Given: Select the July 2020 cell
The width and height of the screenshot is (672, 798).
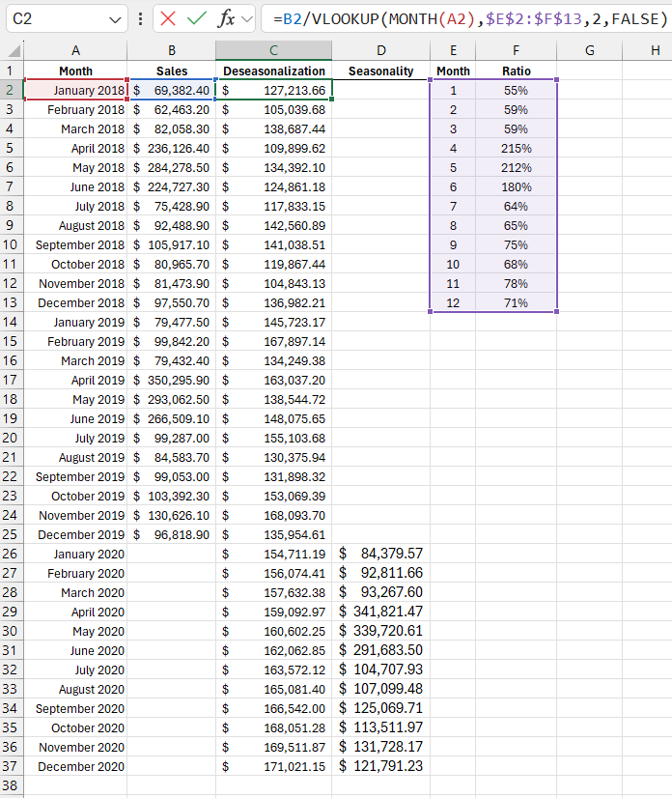Looking at the screenshot, I should (x=75, y=670).
